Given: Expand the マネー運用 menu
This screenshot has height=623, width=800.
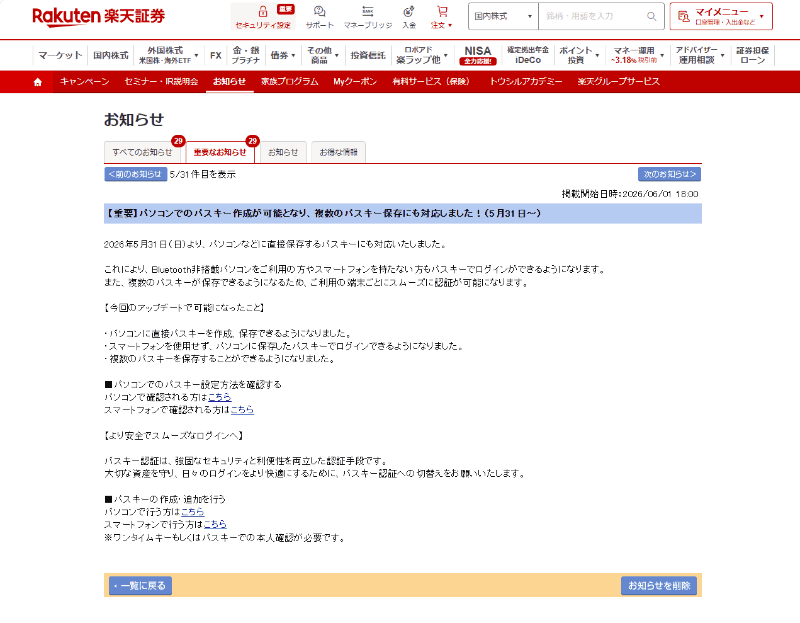Looking at the screenshot, I should coord(637,55).
